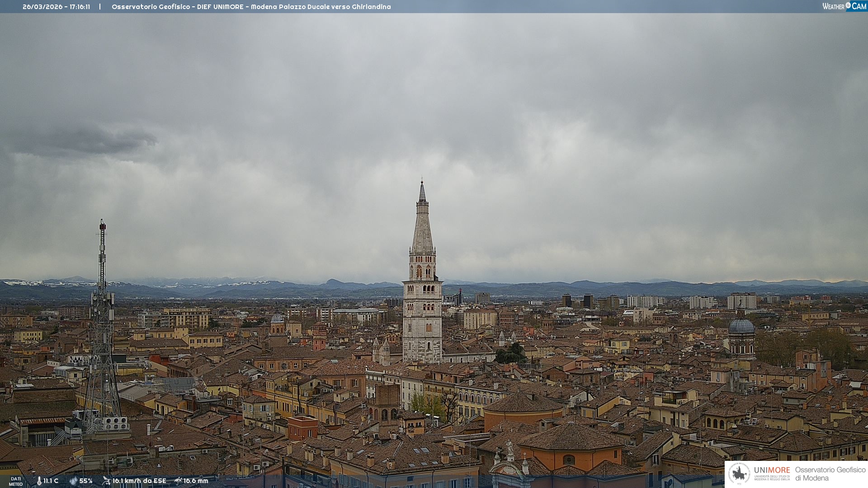Click the rain umbrella precipitation icon
Image resolution: width=868 pixels, height=488 pixels.
[x=178, y=481]
